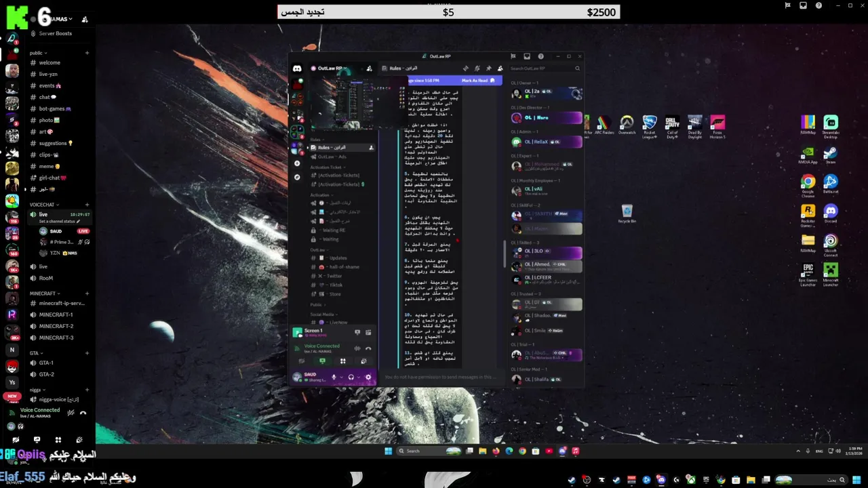Viewport: 868px width, 488px height.
Task: Open Help in the OutLaw RP title bar
Action: (x=540, y=56)
